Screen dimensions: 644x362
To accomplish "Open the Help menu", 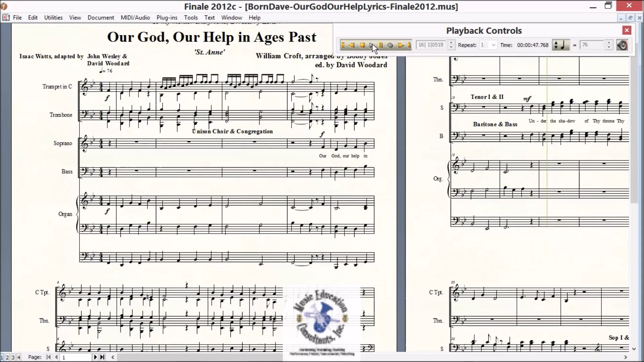I will (x=255, y=17).
